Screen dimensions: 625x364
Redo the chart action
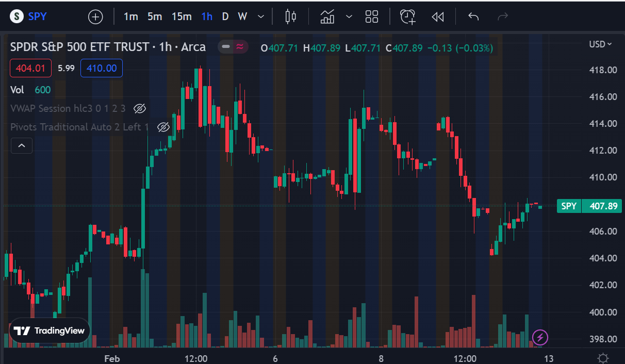pos(502,16)
